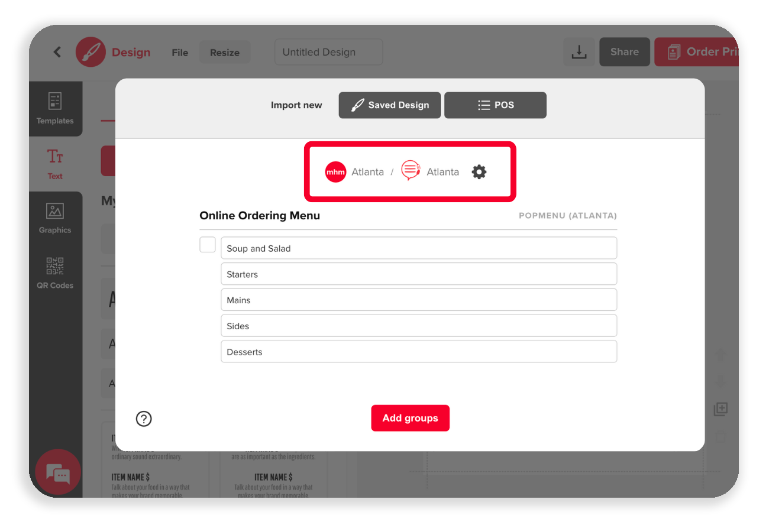769x532 pixels.
Task: Open the settings gear next to Atlanta
Action: (x=479, y=172)
